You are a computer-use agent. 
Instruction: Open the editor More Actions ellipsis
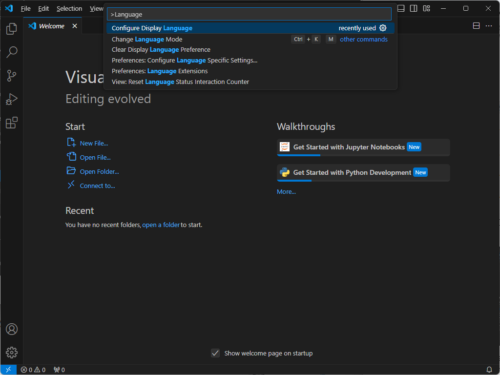[x=489, y=26]
